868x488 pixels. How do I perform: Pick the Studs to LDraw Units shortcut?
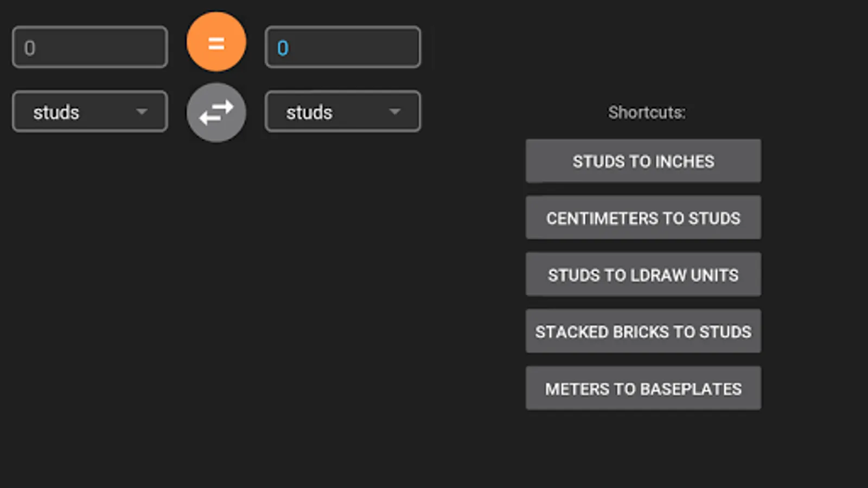pyautogui.click(x=643, y=275)
